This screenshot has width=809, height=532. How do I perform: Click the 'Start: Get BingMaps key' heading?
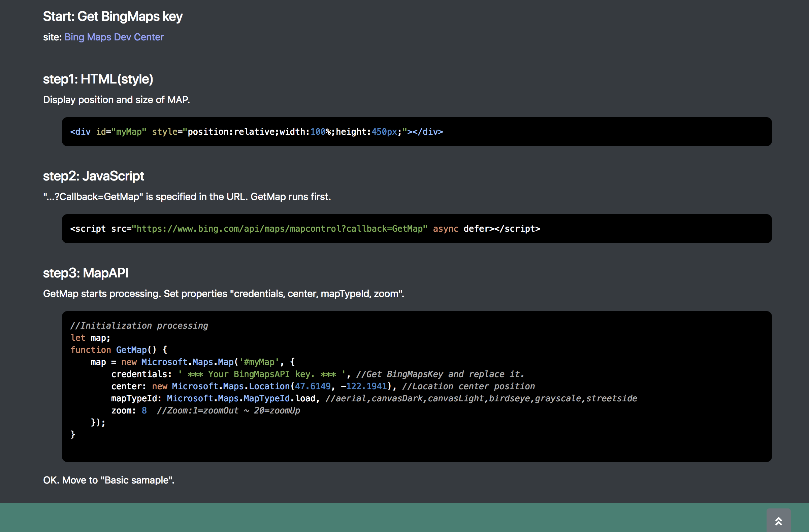(112, 16)
